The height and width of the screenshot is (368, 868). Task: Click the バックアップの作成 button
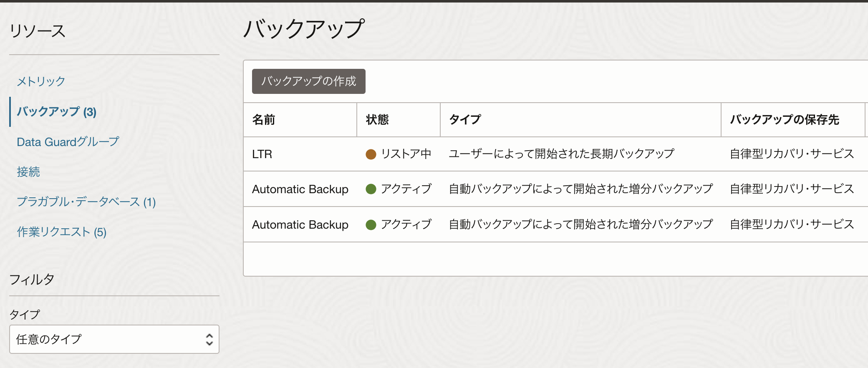pos(309,81)
